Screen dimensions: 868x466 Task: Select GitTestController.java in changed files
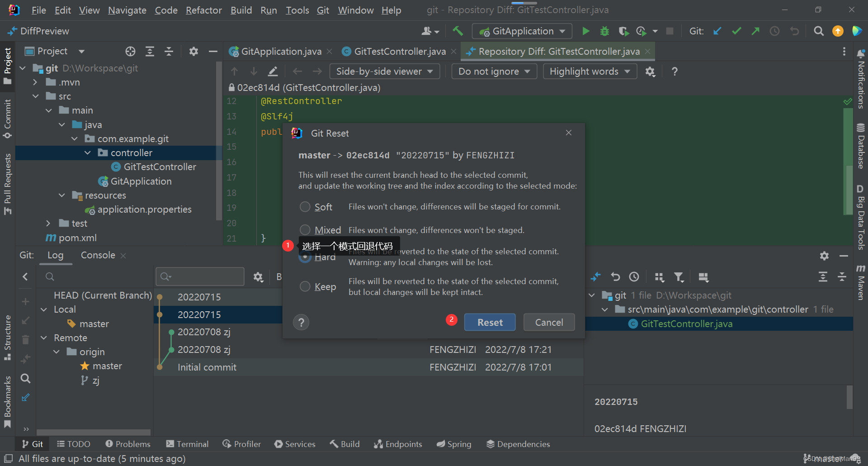[686, 324]
